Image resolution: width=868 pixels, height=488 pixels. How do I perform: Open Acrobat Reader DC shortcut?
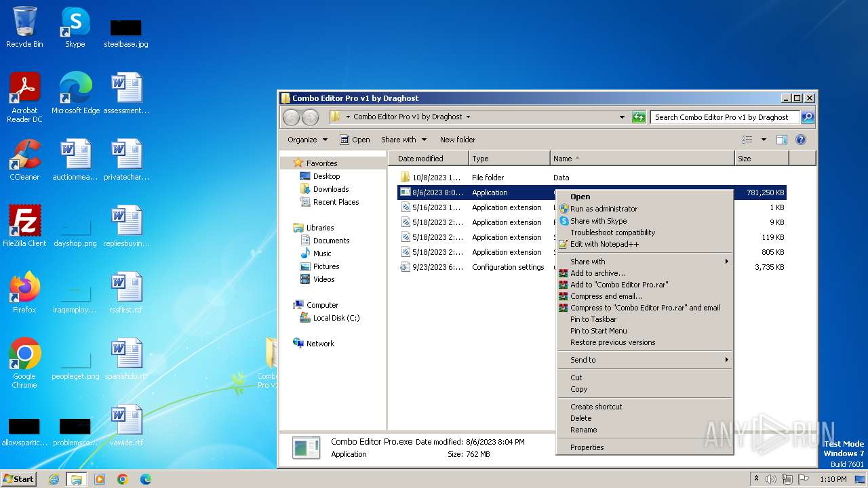tap(24, 98)
